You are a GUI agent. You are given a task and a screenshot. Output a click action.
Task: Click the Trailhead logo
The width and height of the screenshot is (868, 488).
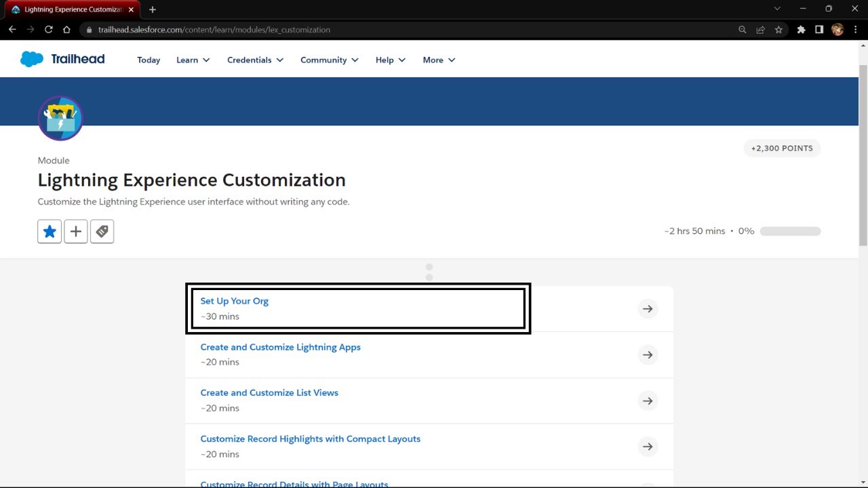62,59
